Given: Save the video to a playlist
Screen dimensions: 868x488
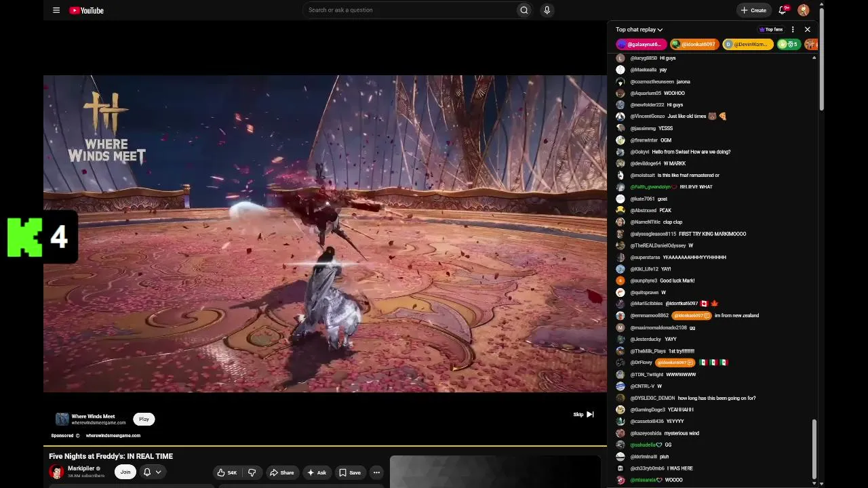Looking at the screenshot, I should coord(350,472).
